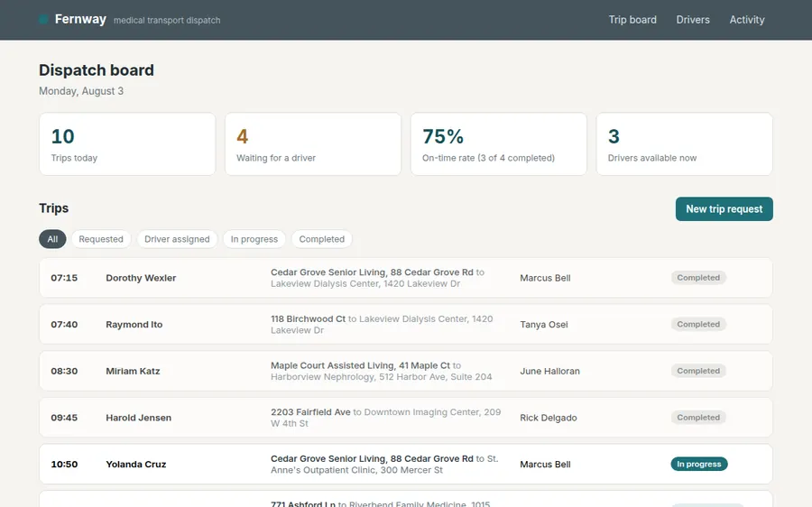Click the 07:15 trip time
This screenshot has height=507, width=812.
[x=64, y=278]
